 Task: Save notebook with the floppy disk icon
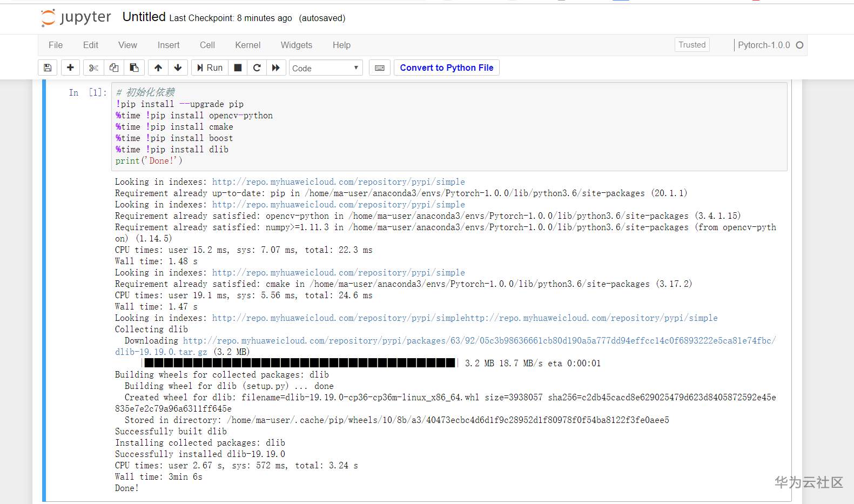pyautogui.click(x=48, y=68)
